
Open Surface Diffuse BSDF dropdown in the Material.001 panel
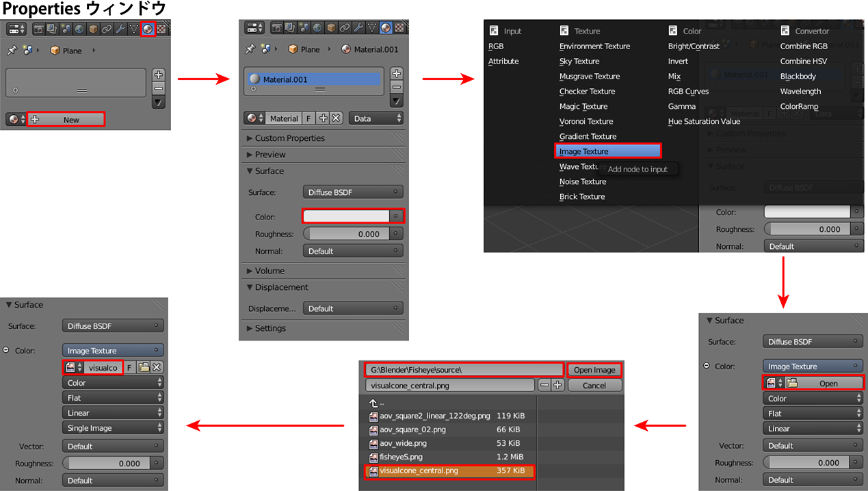coord(353,192)
